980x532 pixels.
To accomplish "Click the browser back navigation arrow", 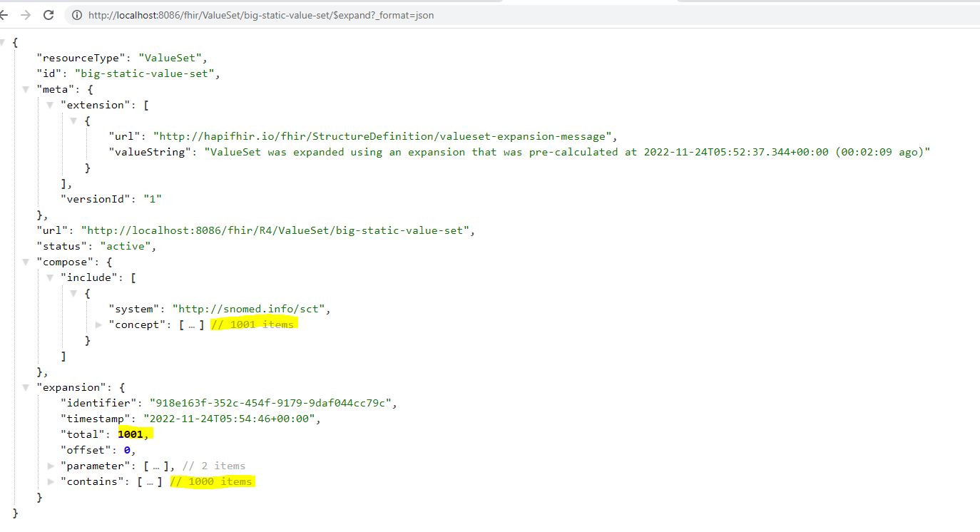I will (x=6, y=14).
